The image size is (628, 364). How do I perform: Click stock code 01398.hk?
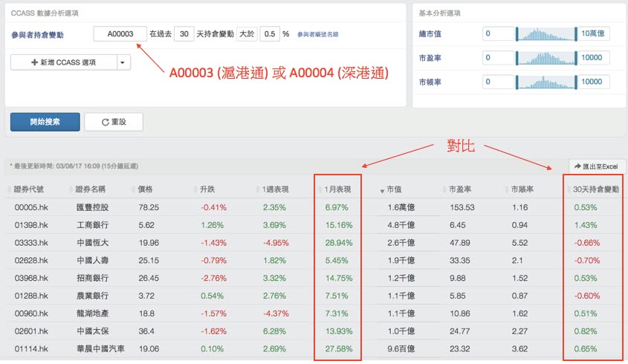[x=31, y=225]
